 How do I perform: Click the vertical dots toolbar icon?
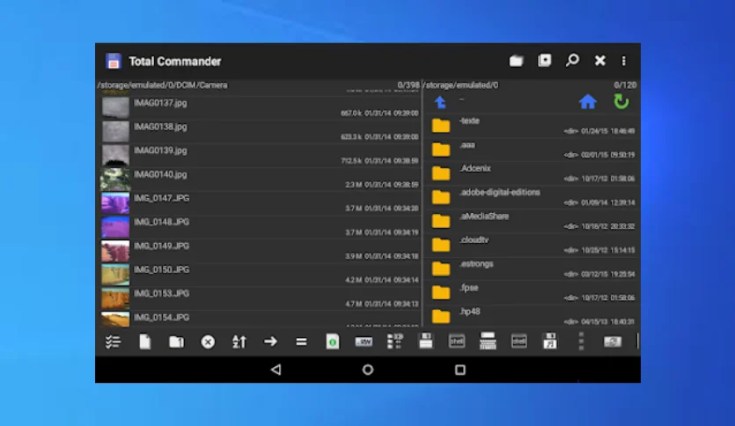(581, 341)
